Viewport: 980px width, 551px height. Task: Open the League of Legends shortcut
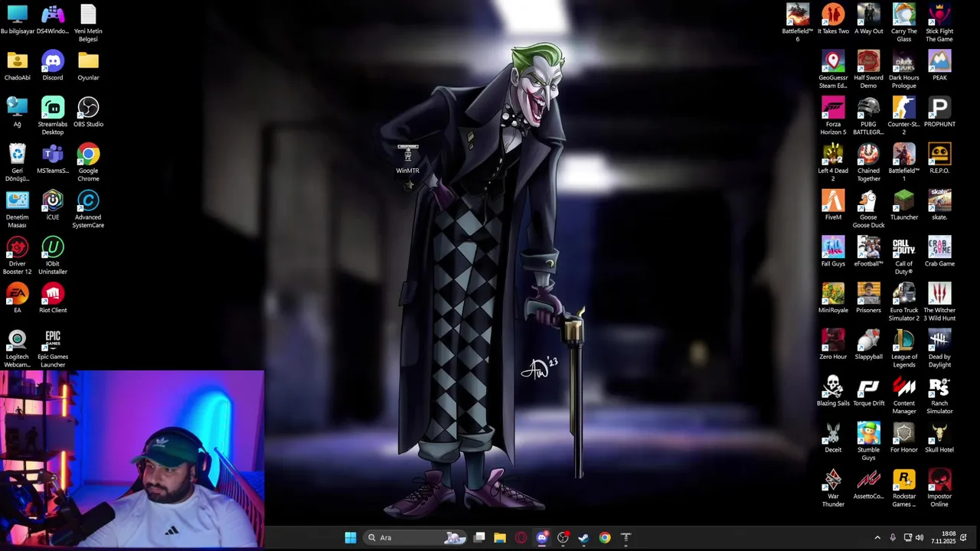pos(903,349)
